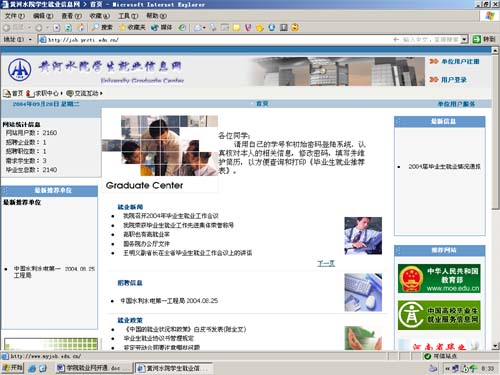Click the green 转到 Go button

point(484,39)
